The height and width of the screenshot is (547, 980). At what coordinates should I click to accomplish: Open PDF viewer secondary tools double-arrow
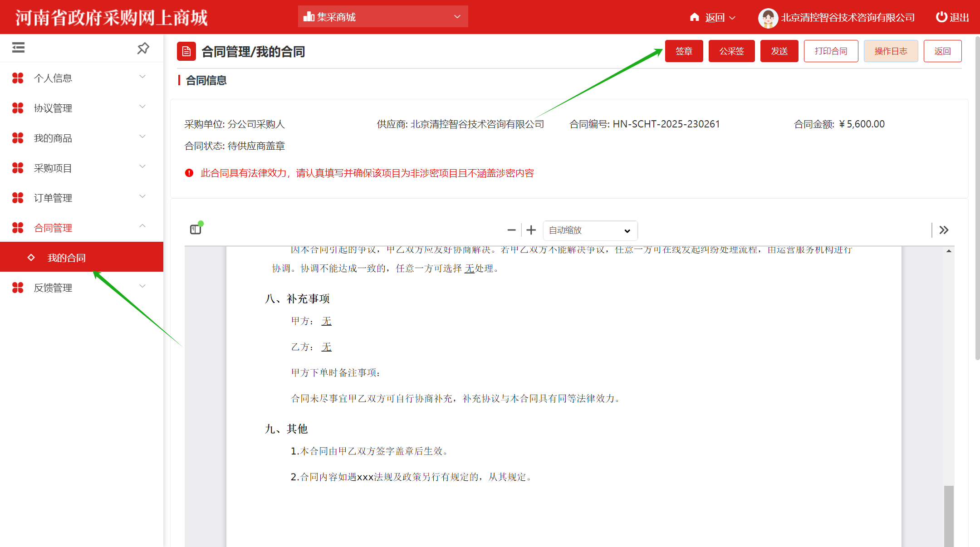pyautogui.click(x=944, y=230)
